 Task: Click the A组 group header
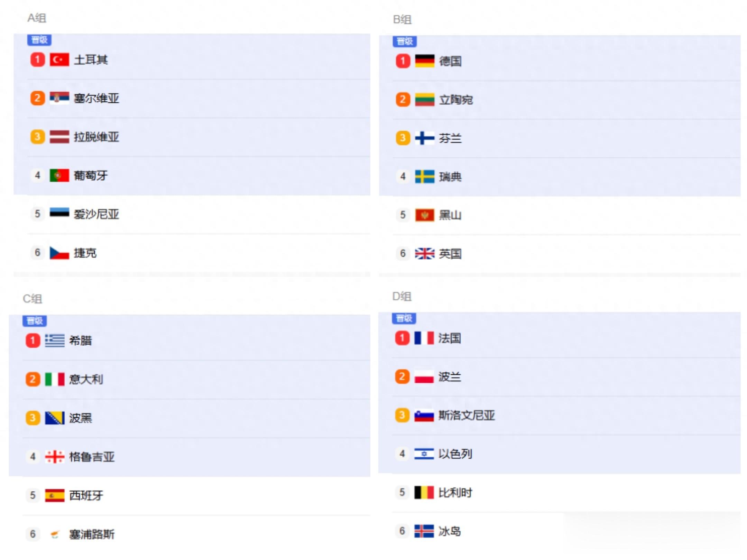(37, 18)
